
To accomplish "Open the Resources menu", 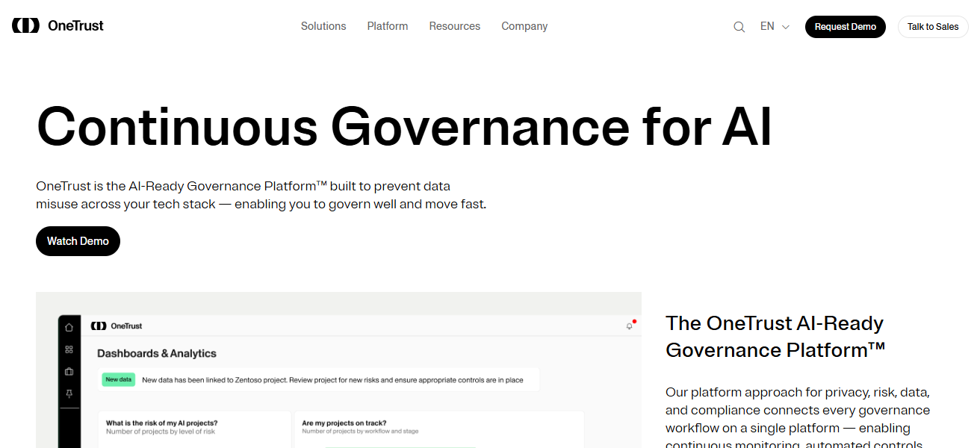I will [455, 26].
